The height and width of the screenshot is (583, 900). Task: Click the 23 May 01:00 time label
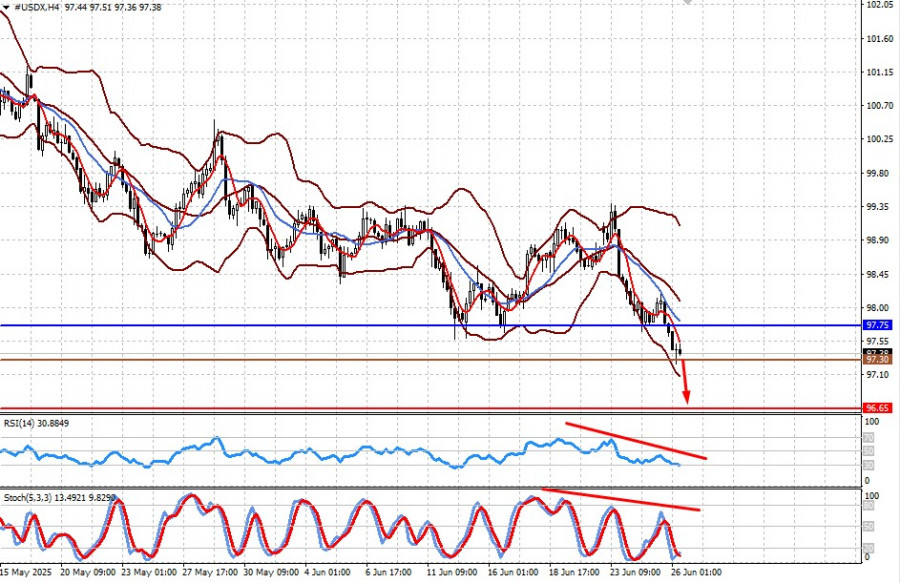149,572
